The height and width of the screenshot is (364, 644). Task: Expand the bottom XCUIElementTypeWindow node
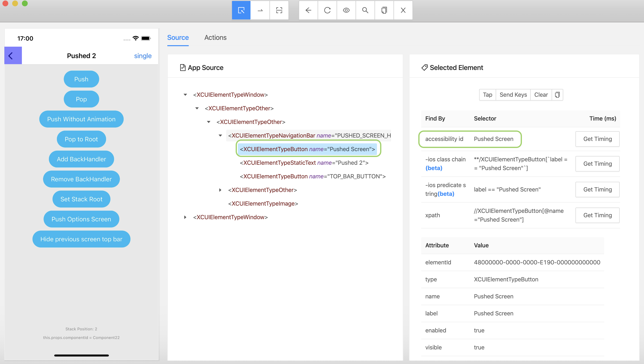click(x=185, y=217)
